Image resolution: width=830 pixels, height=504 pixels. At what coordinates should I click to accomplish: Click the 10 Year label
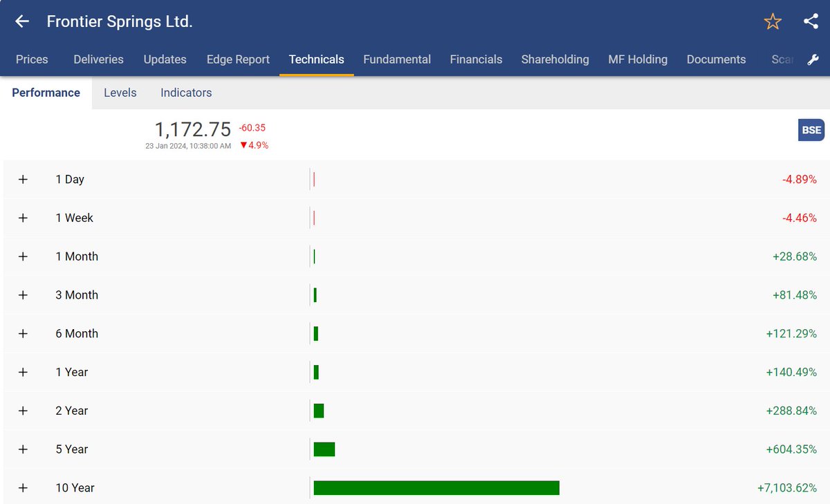point(75,488)
